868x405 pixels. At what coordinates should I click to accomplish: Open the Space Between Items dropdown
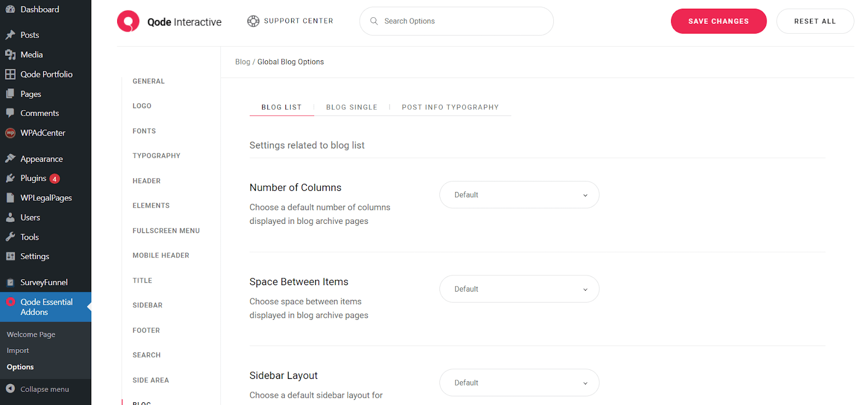[519, 289]
